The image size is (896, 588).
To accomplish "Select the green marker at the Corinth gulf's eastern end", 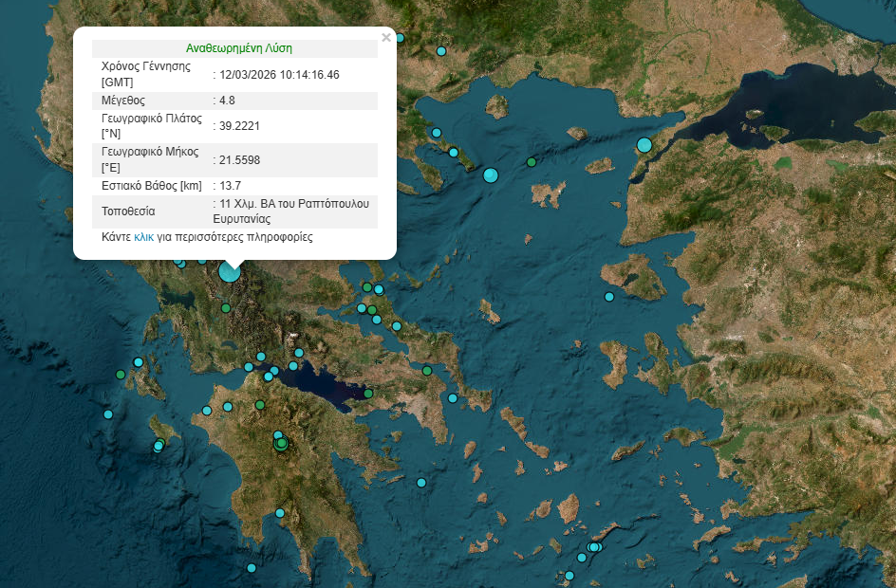I will click(368, 394).
